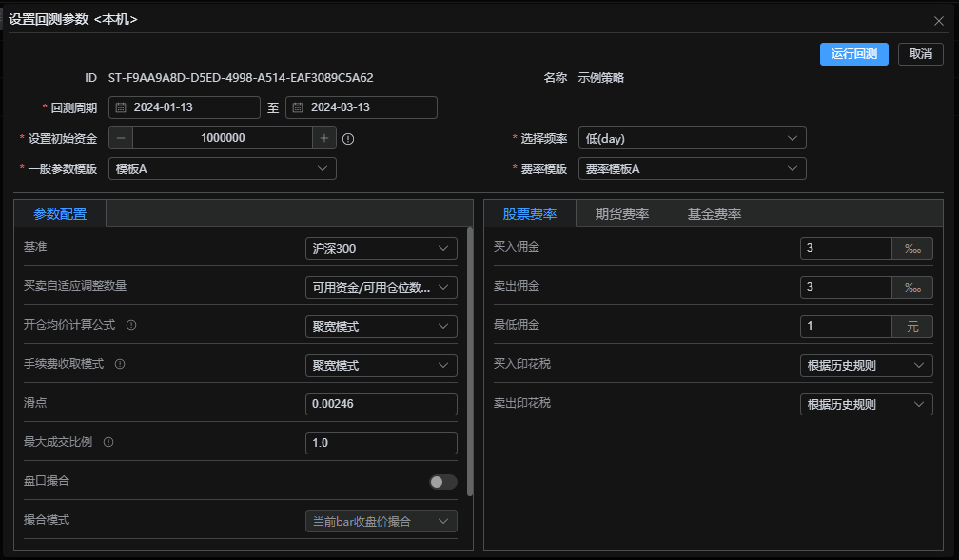Click info icon next to initial capital field
Screen dimensions: 959x560
(348, 139)
